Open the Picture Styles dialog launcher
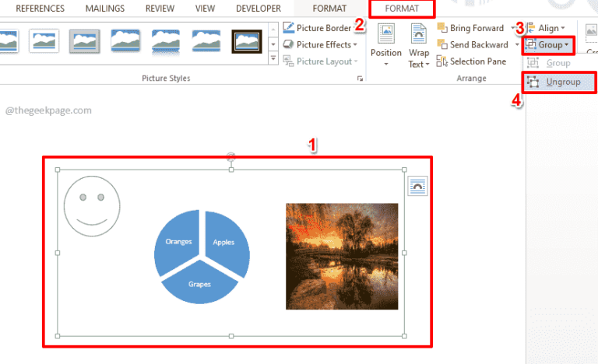Screen dimensions: 598x364 coord(360,79)
